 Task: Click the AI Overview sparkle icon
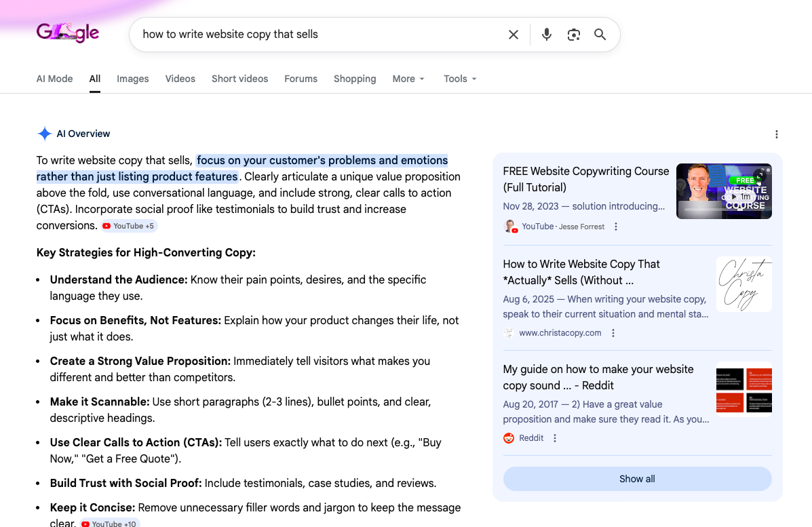pyautogui.click(x=44, y=134)
